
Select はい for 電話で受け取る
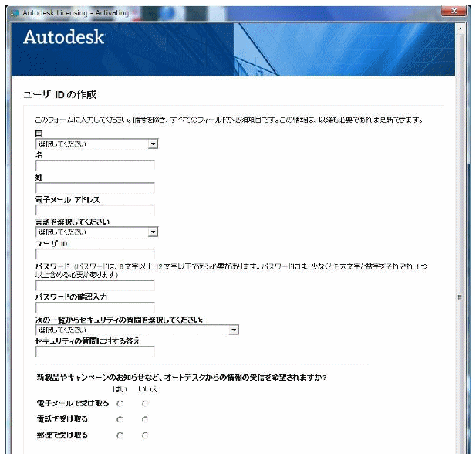point(120,420)
